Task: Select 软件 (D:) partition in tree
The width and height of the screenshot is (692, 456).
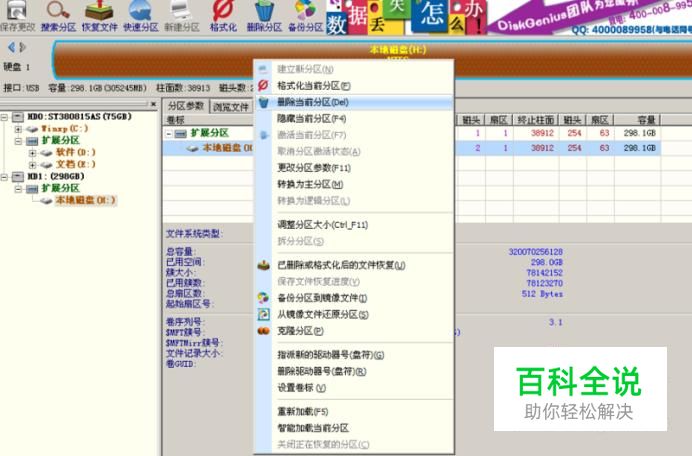Action: (75, 152)
